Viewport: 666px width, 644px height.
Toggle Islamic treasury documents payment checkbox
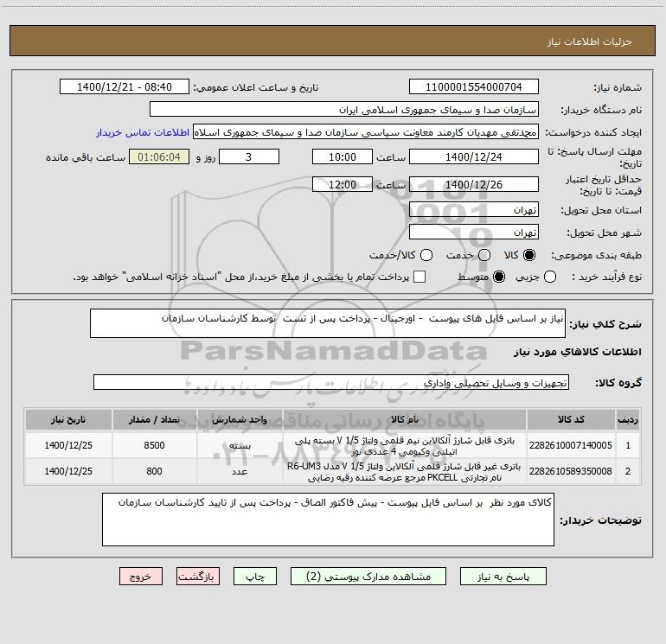(419, 277)
